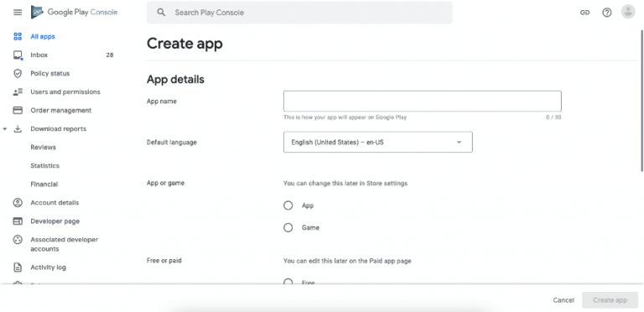Click the page vertical scrollbar
The width and height of the screenshot is (644, 312).
pyautogui.click(x=642, y=101)
